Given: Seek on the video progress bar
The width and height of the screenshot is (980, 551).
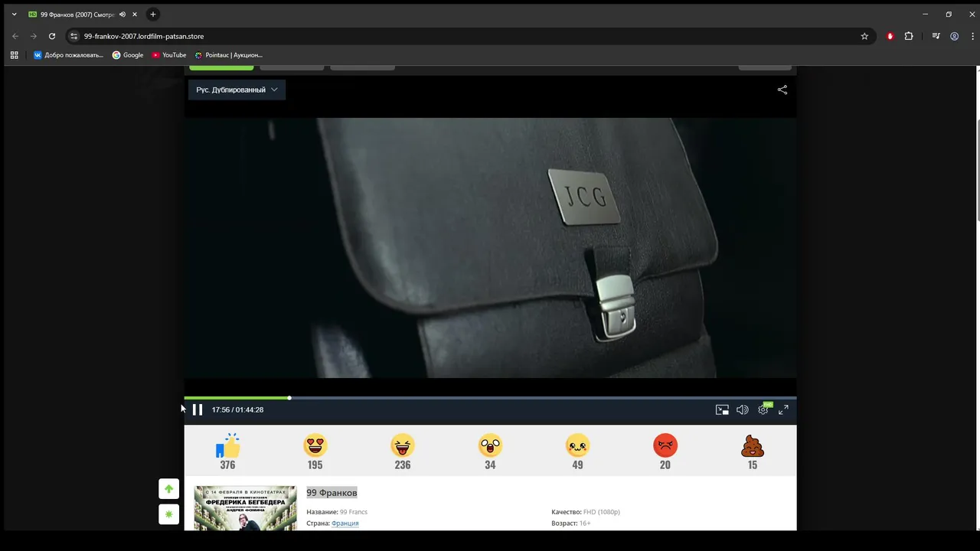Looking at the screenshot, I should coord(490,398).
